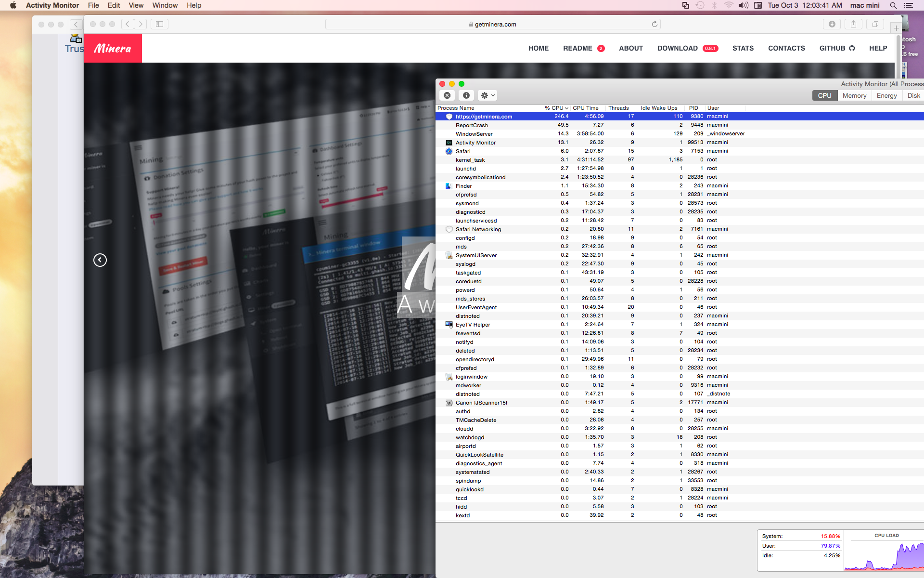Screen dimensions: 924x578
Task: Switch to the Disk tab
Action: point(913,95)
